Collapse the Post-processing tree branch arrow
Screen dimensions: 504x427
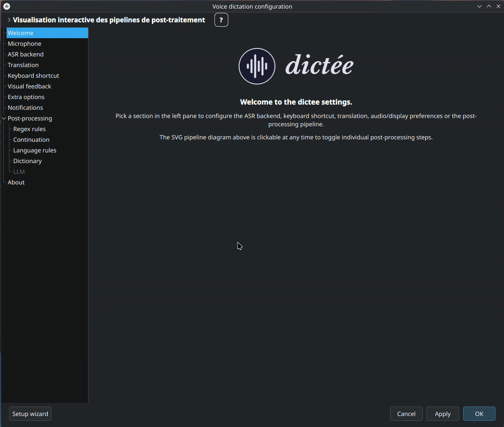point(4,118)
